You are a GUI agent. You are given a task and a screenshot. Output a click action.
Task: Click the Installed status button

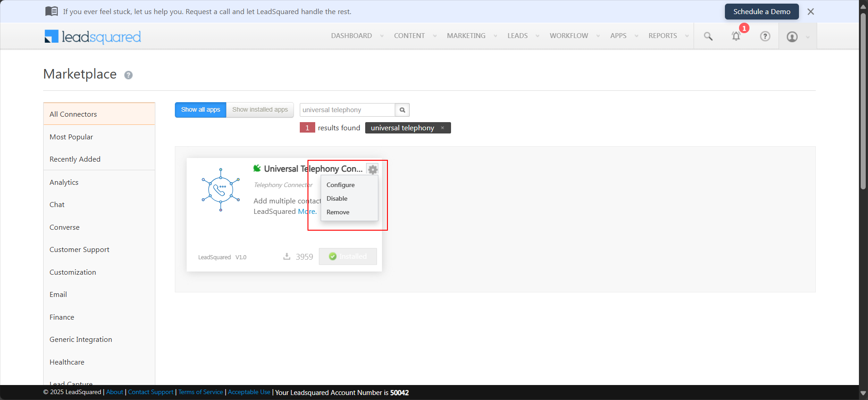tap(348, 257)
